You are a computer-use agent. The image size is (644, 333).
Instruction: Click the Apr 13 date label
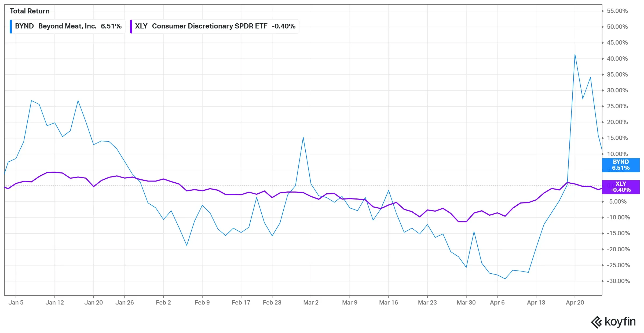536,302
